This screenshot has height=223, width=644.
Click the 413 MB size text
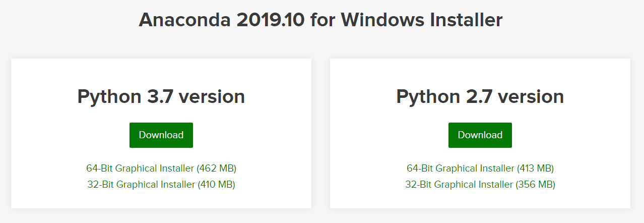(534, 168)
